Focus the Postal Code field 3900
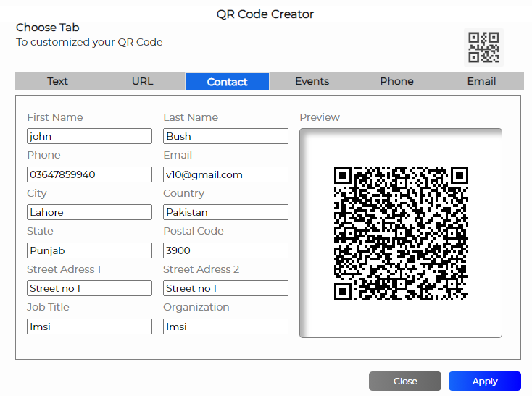 [225, 250]
